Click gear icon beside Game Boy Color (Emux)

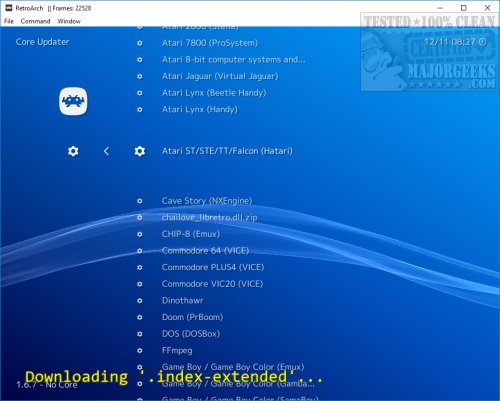(140, 367)
